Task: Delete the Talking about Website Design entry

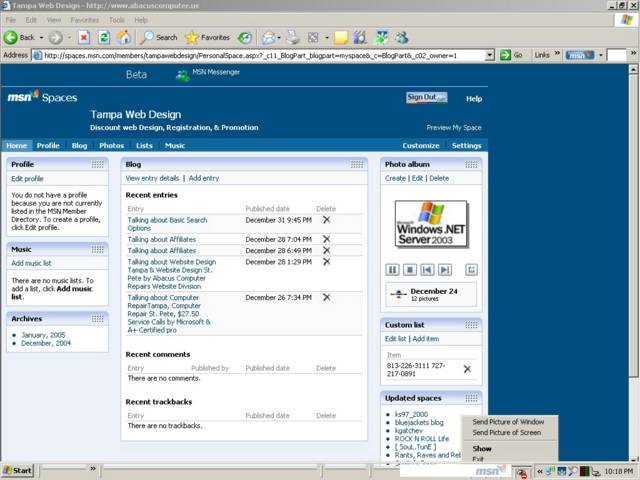Action: click(x=327, y=262)
